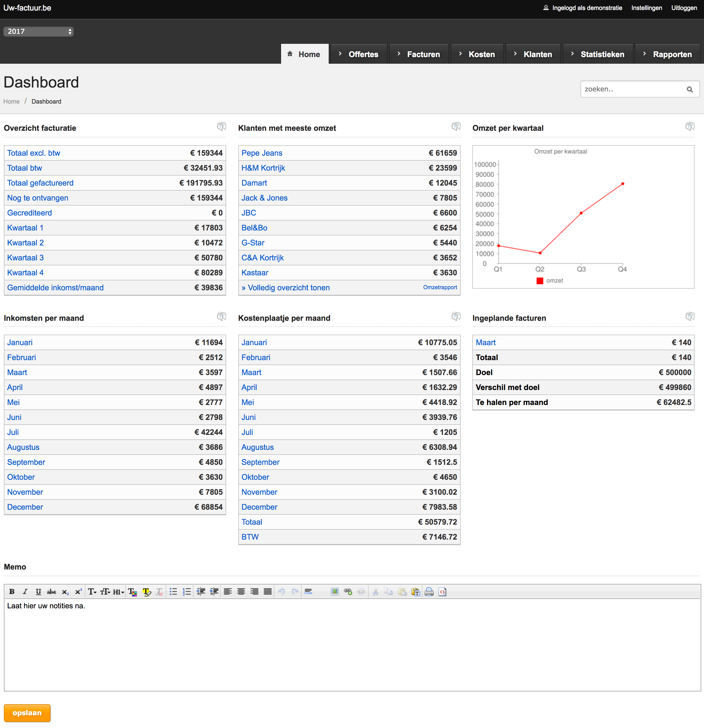Open Maart under Ingeplande facturen
Screen dimensions: 704x728
pyautogui.click(x=485, y=342)
